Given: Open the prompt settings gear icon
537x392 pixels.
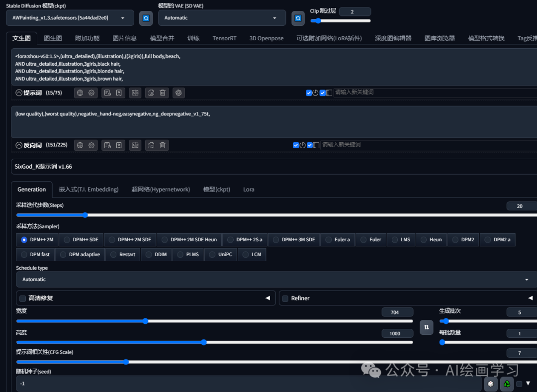Looking at the screenshot, I should [x=91, y=93].
